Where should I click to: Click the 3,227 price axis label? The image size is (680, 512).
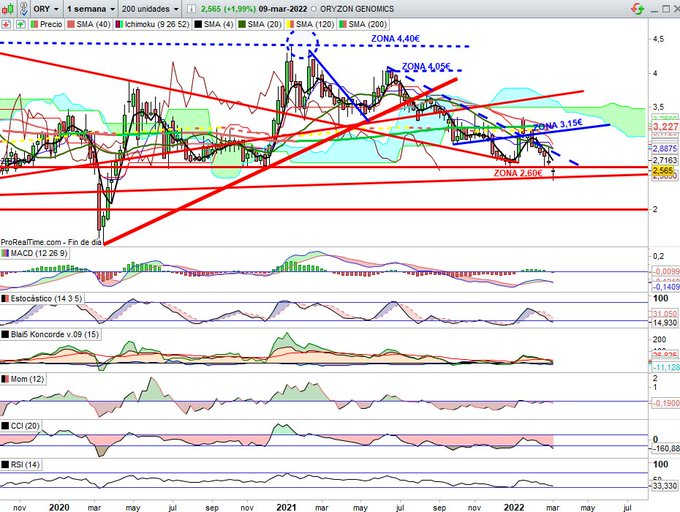[665, 127]
